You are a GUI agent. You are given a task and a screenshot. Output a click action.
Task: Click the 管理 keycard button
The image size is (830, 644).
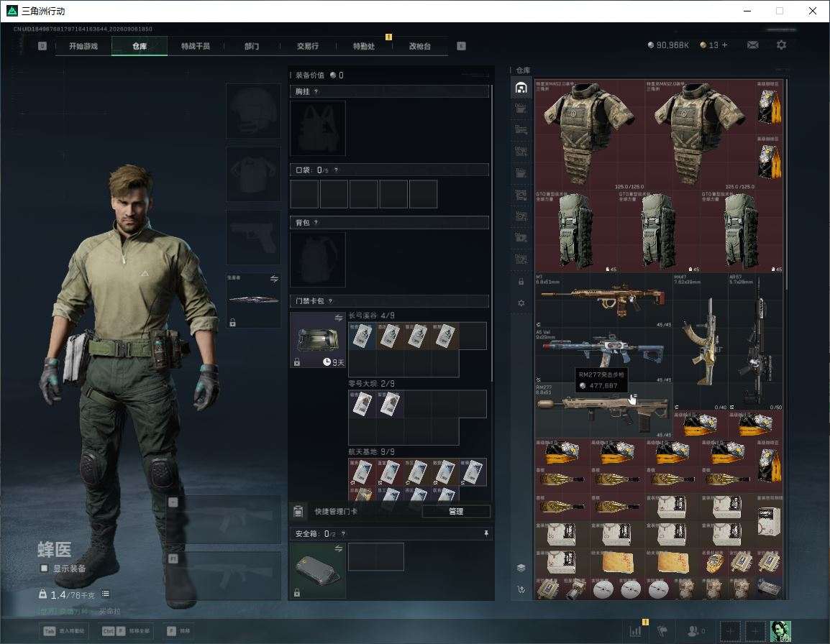456,511
